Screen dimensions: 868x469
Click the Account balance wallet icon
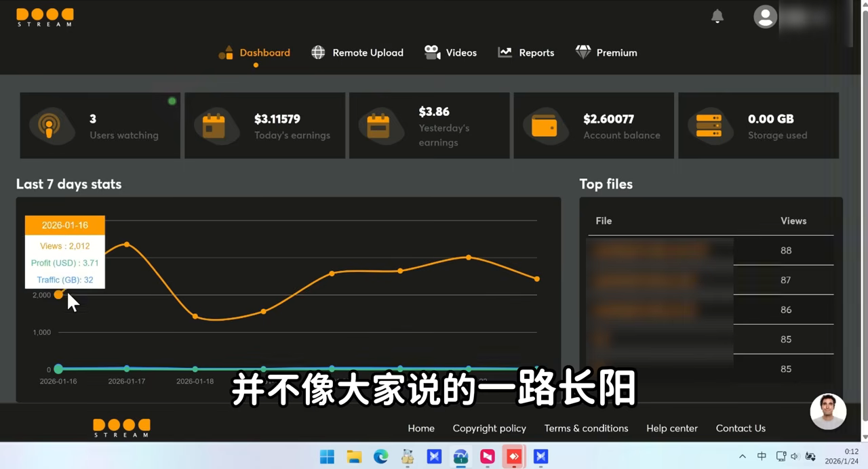pyautogui.click(x=544, y=126)
